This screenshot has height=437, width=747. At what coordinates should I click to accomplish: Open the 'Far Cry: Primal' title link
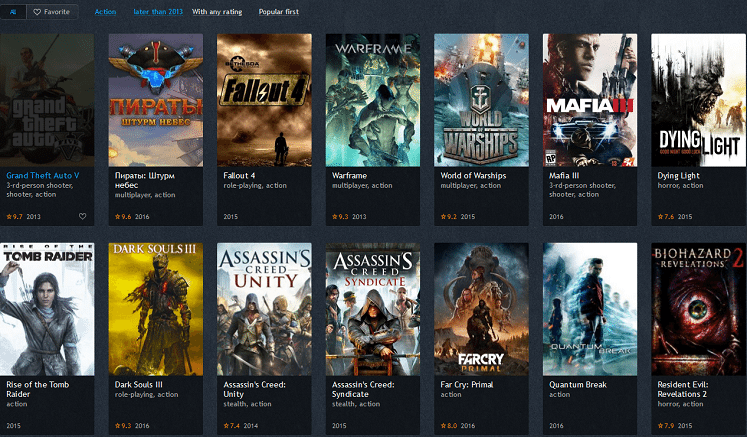[x=467, y=385]
